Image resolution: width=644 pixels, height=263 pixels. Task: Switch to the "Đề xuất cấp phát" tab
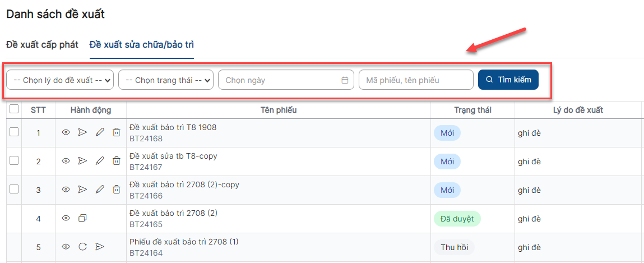click(x=42, y=45)
